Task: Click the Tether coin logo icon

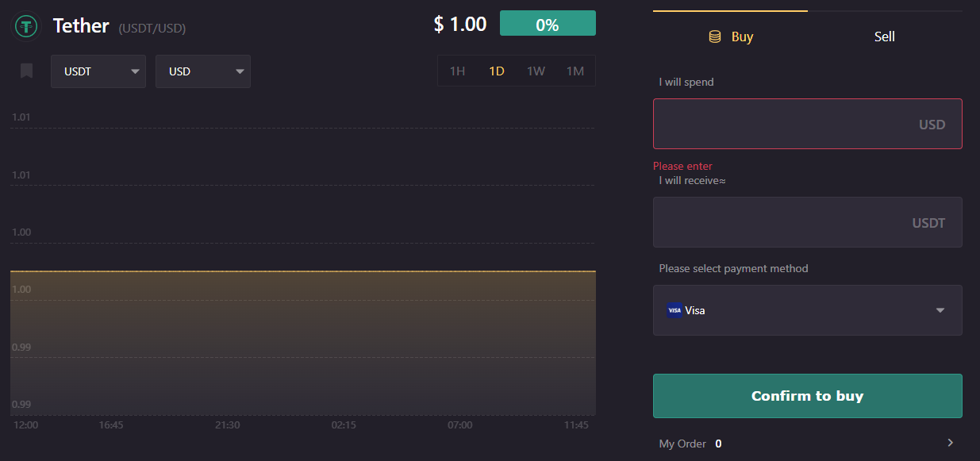Action: (x=27, y=26)
